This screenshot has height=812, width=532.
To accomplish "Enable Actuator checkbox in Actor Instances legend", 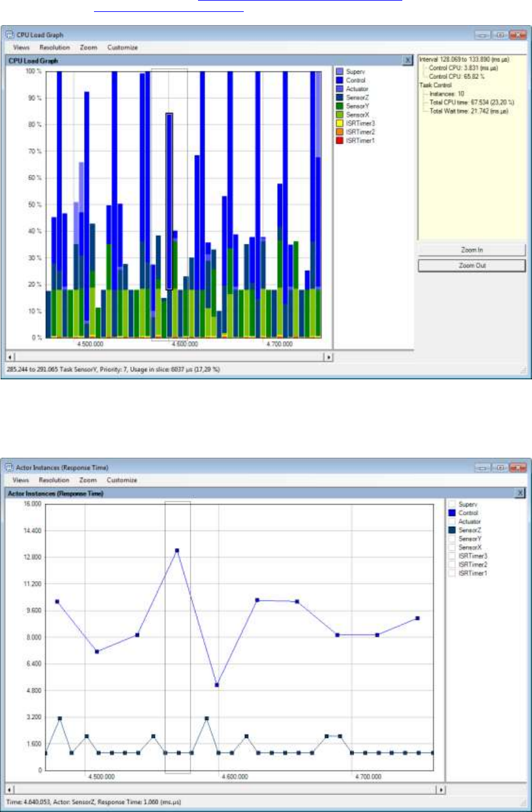I will coord(452,522).
